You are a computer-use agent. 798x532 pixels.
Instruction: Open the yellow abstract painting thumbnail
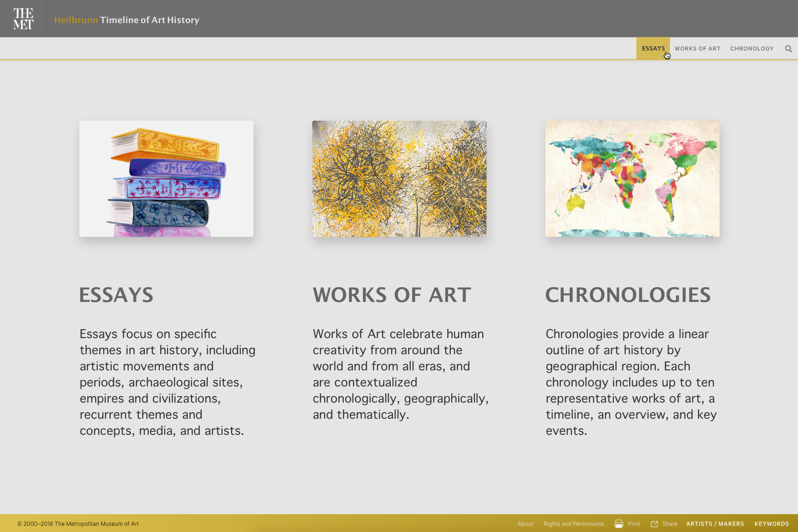pos(399,179)
